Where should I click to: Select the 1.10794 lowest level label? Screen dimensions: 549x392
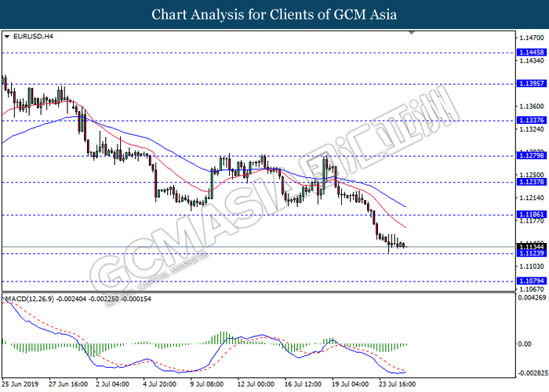click(532, 281)
